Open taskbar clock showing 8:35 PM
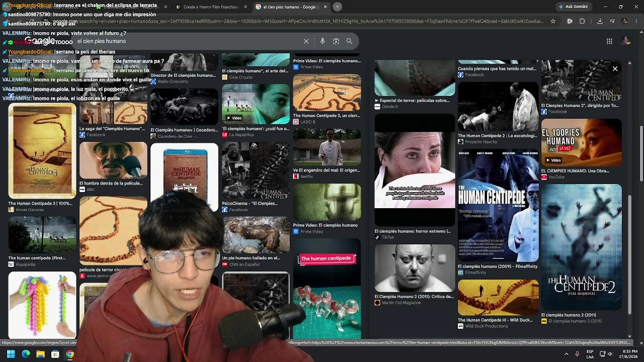This screenshot has width=644, height=362. coord(630,354)
